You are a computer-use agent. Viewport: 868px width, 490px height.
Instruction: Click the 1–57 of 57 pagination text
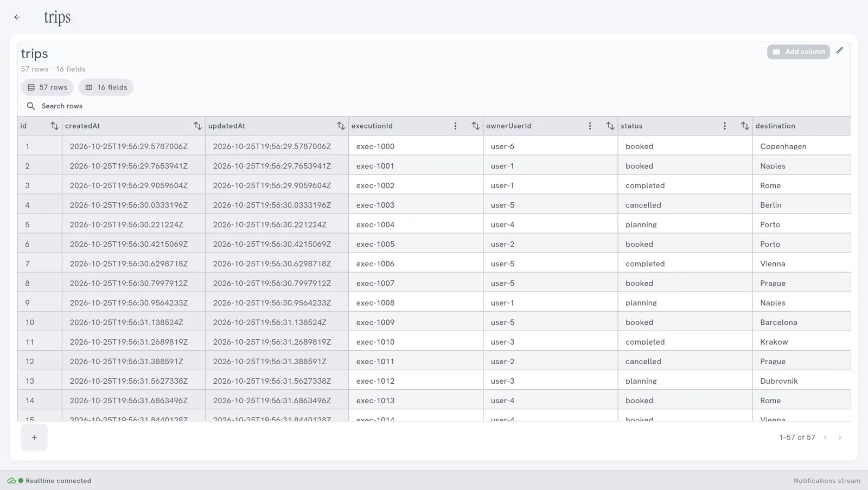click(x=797, y=437)
